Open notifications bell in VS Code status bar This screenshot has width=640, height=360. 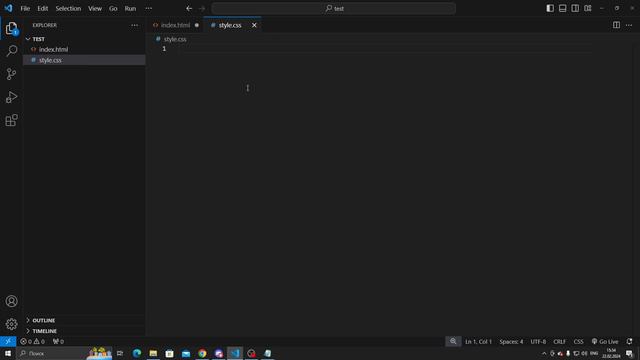pyautogui.click(x=629, y=341)
